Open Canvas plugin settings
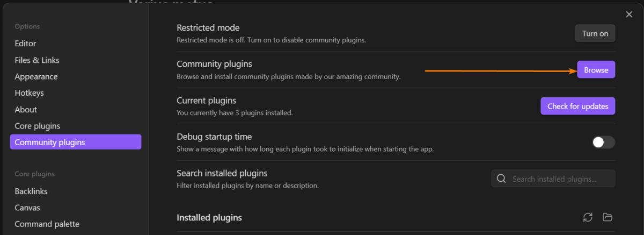Image resolution: width=644 pixels, height=235 pixels. pyautogui.click(x=27, y=208)
